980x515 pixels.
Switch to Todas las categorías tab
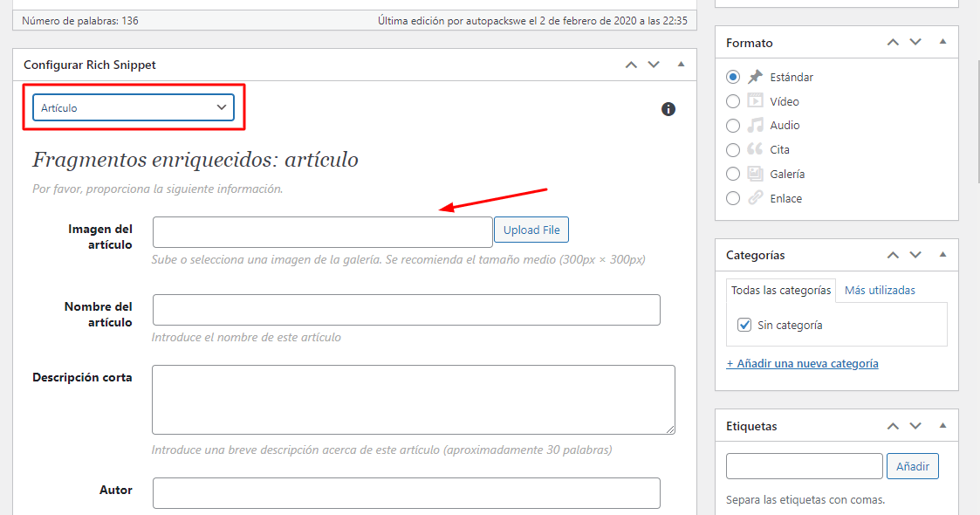pos(781,290)
